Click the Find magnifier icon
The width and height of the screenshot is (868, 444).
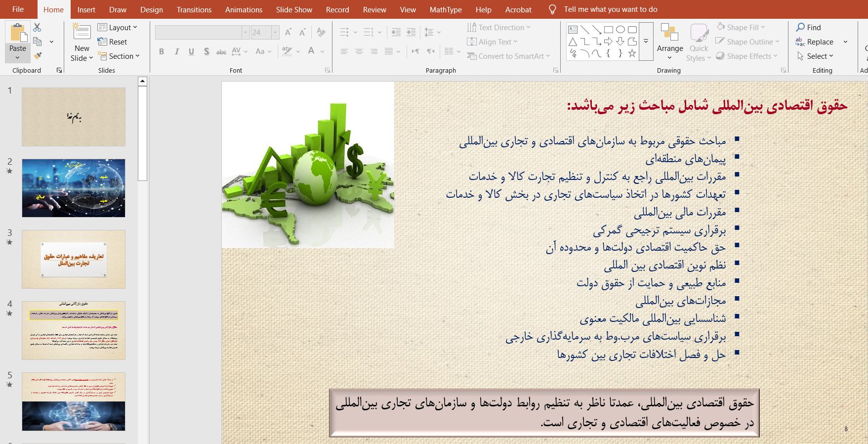click(x=800, y=28)
